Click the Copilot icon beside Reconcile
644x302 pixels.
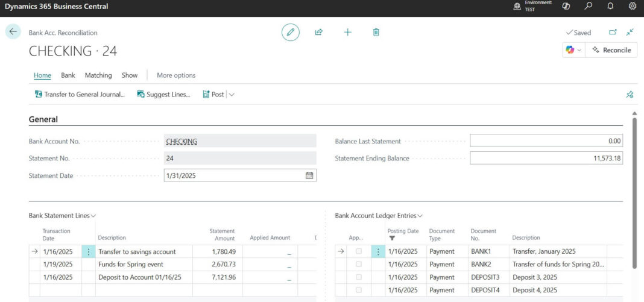[x=570, y=49]
